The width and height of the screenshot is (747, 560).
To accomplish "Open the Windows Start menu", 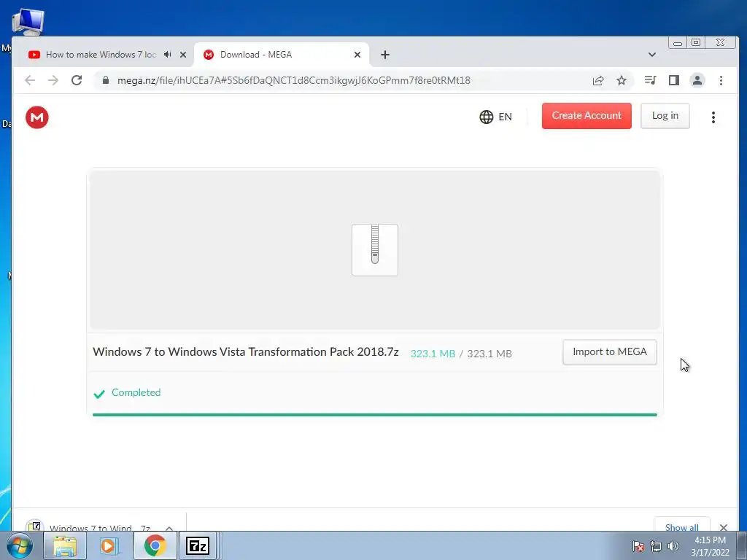I will point(20,545).
